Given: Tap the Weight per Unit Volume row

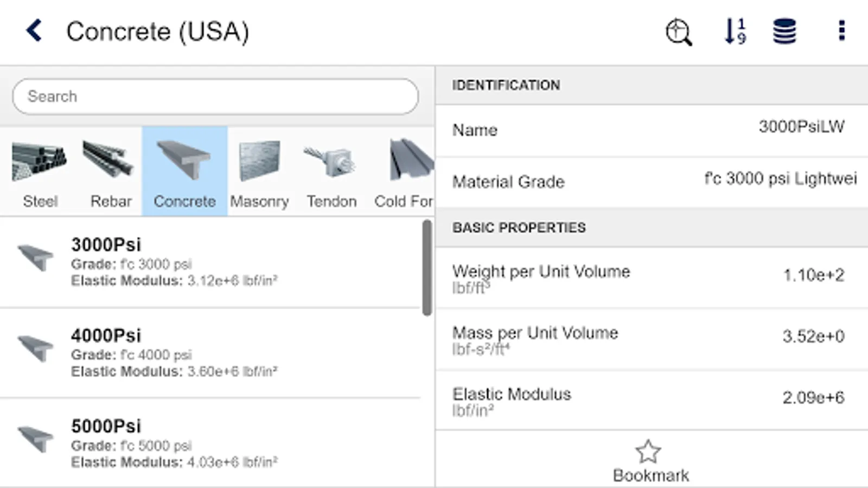Looking at the screenshot, I should [651, 278].
